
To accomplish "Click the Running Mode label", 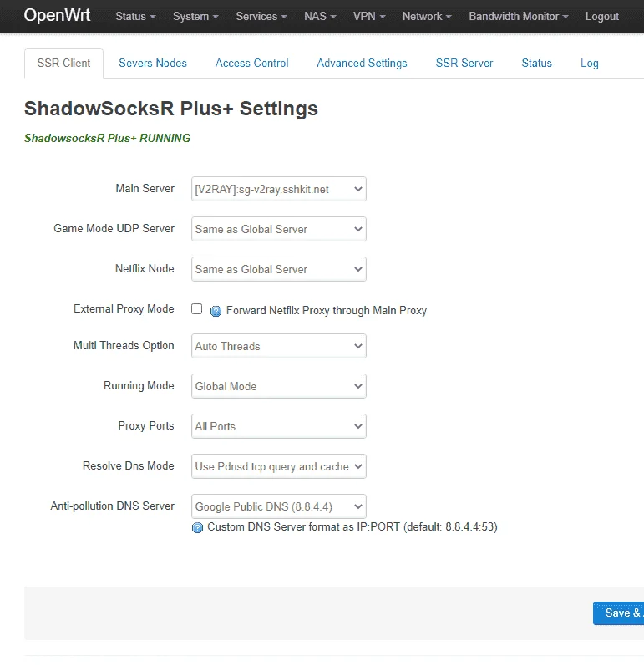I will [139, 386].
